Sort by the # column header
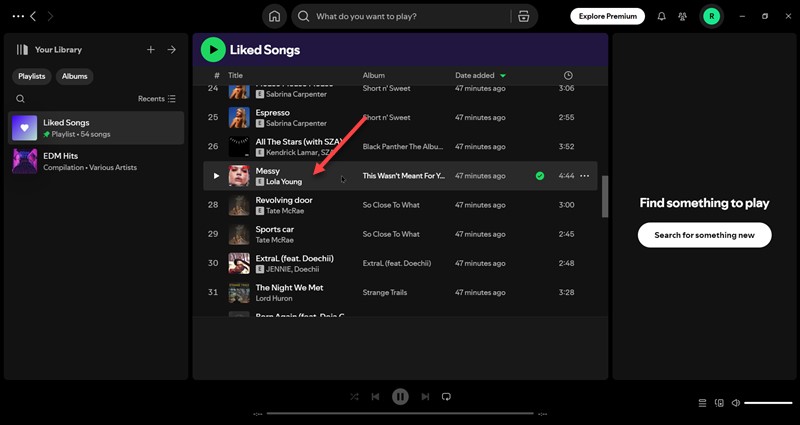This screenshot has width=800, height=425. 217,76
